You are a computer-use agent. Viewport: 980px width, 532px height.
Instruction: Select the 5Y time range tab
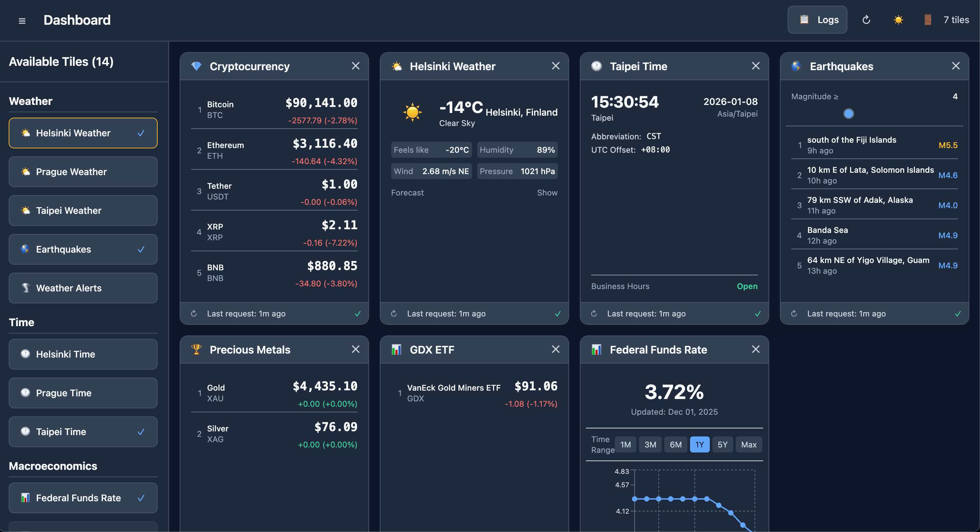pyautogui.click(x=722, y=444)
